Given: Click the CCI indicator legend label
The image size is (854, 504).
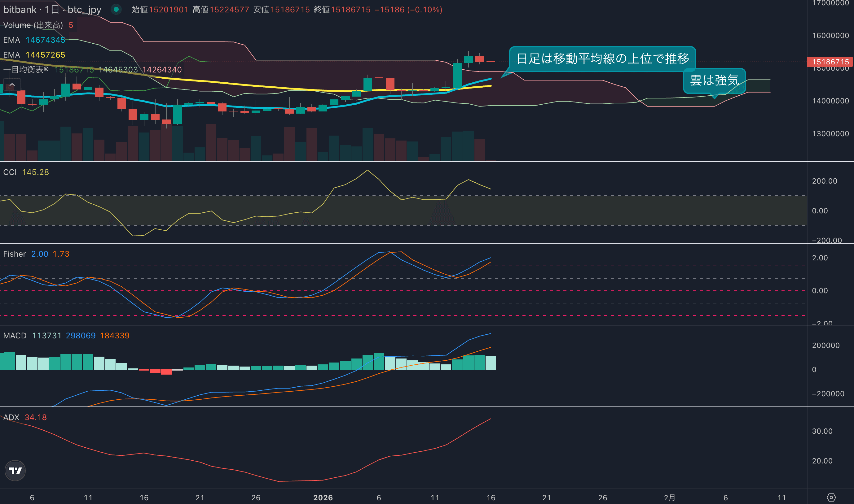Looking at the screenshot, I should click(x=10, y=172).
